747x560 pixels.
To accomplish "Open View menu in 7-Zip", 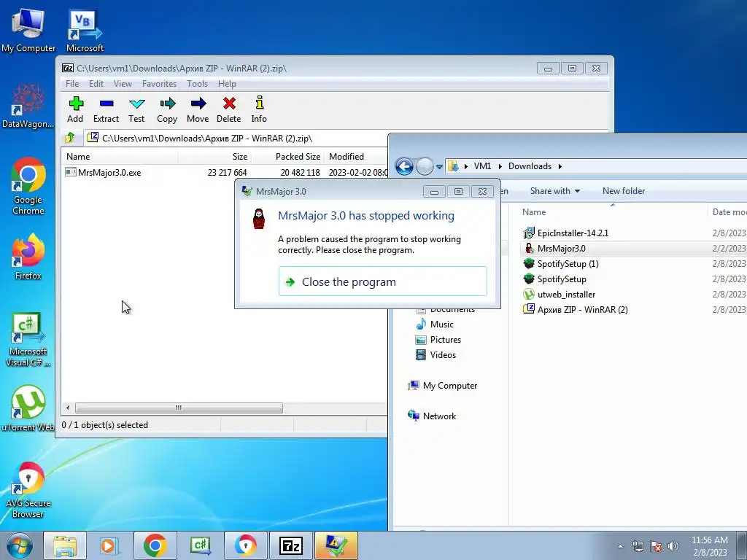I will click(x=123, y=84).
